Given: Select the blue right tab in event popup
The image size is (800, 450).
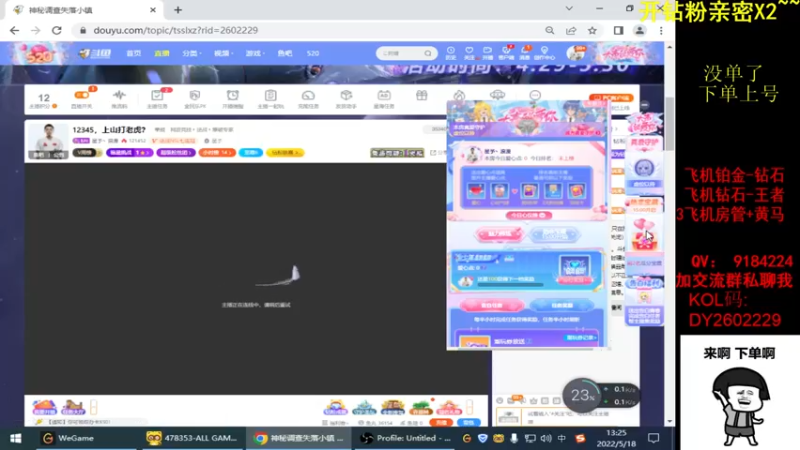Looking at the screenshot, I should coord(562,305).
